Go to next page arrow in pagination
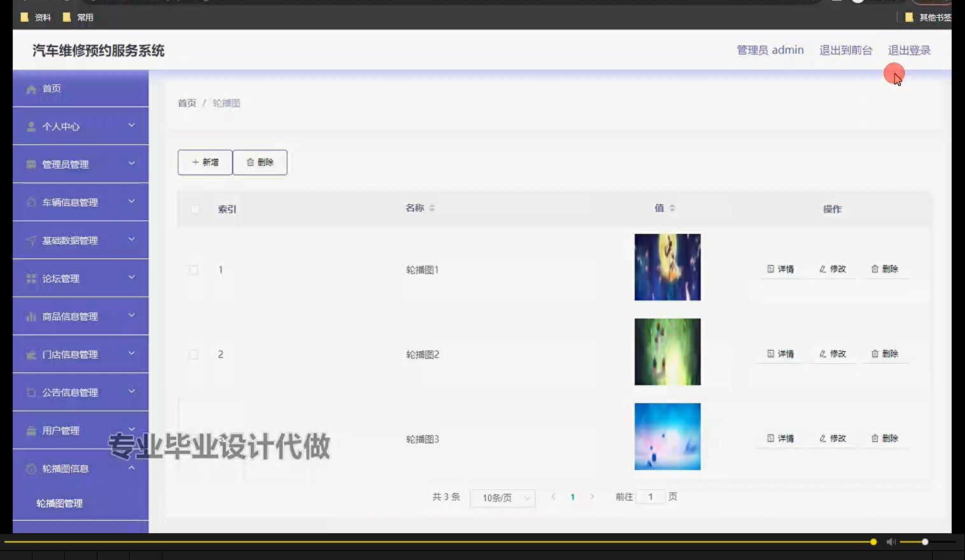Image resolution: width=965 pixels, height=560 pixels. (592, 496)
